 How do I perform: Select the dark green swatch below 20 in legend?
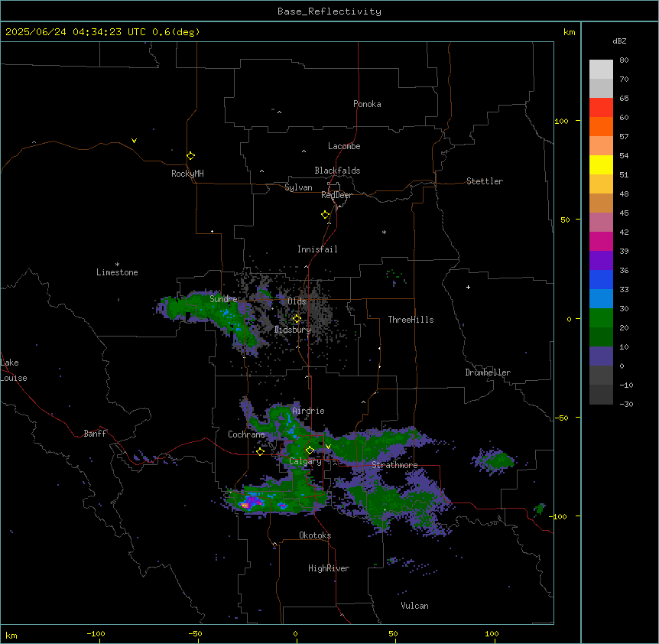pyautogui.click(x=601, y=337)
